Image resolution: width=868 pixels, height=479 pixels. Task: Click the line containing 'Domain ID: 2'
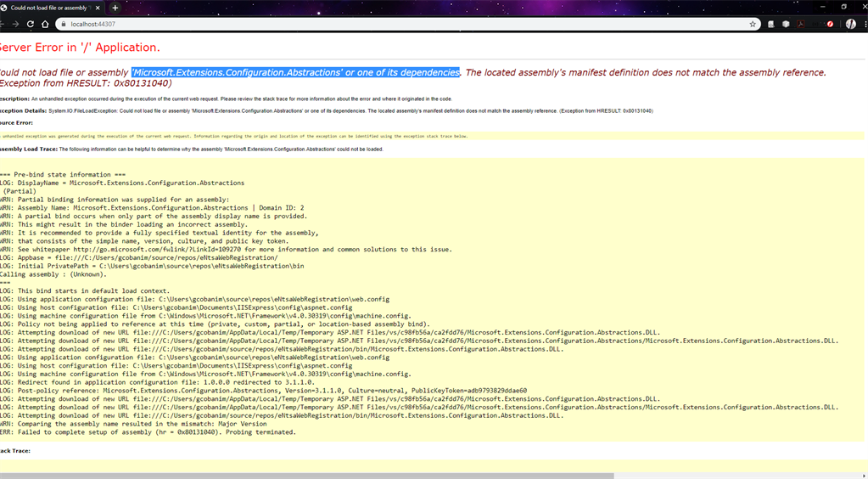tap(152, 208)
